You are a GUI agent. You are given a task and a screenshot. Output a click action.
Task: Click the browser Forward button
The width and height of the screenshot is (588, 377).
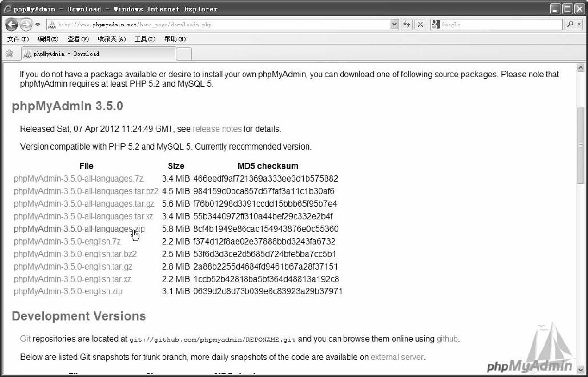(x=26, y=25)
